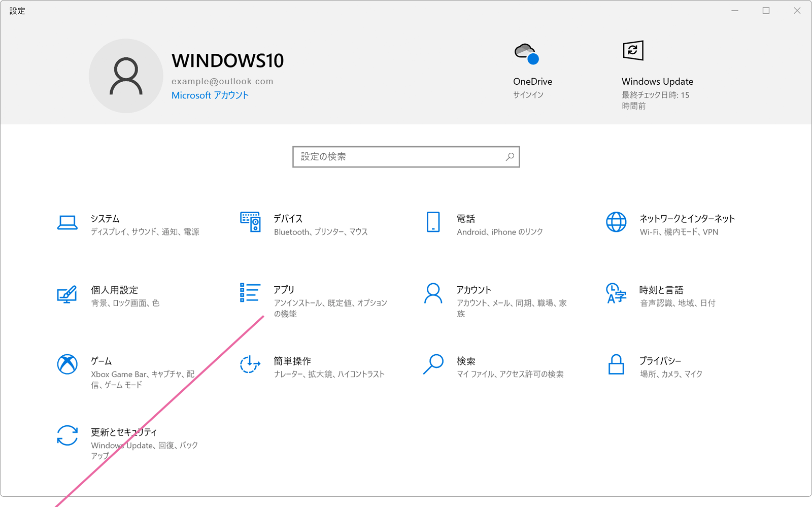Open the システム laptop icon
The height and width of the screenshot is (507, 812).
click(67, 222)
